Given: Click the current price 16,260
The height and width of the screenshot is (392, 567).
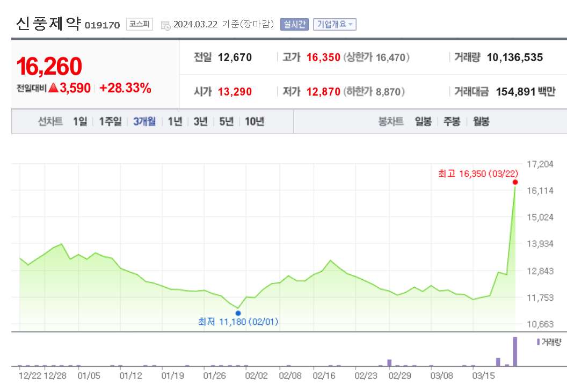Looking at the screenshot, I should [49, 66].
